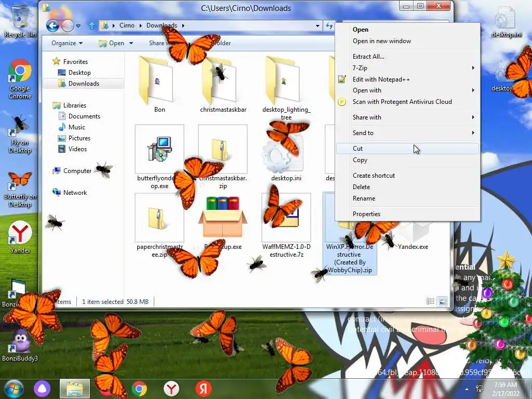Image resolution: width=532 pixels, height=399 pixels.
Task: Select butterflyondesktop.exe installer file
Action: pos(159,157)
